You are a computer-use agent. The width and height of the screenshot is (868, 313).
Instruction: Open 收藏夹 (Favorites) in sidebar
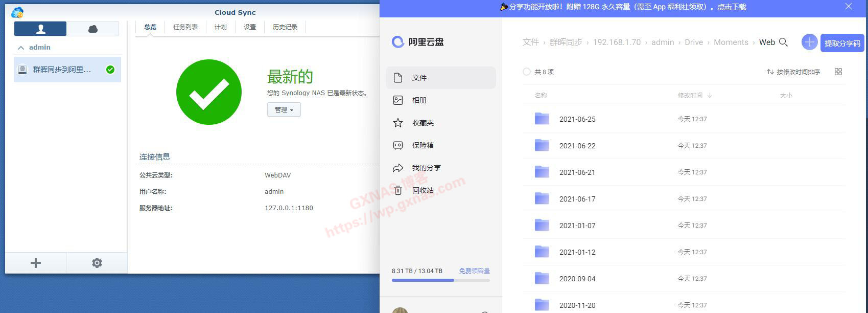coord(423,123)
